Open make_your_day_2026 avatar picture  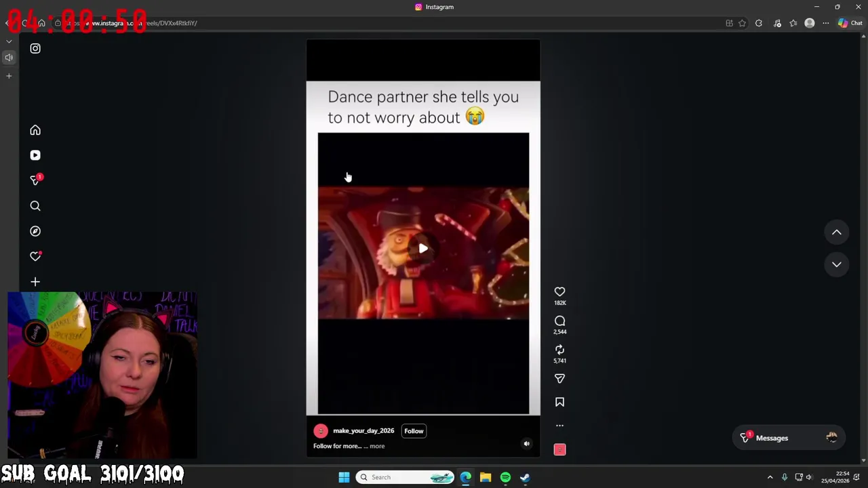(x=321, y=431)
